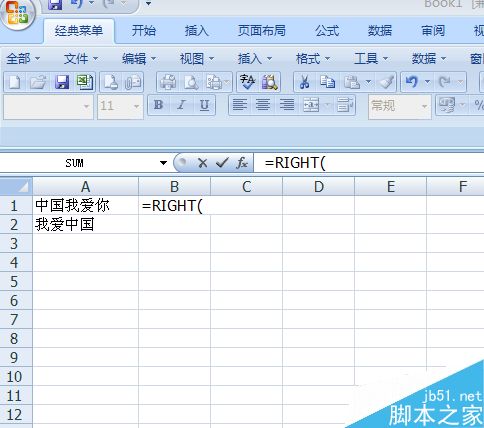Open the 常规 number format dropdown

[424, 107]
